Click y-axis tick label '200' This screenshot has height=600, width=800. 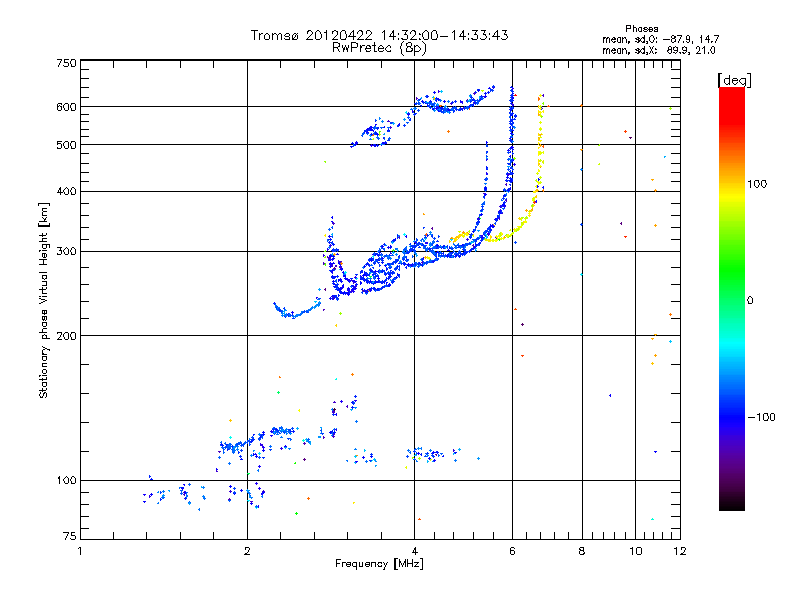pos(66,336)
